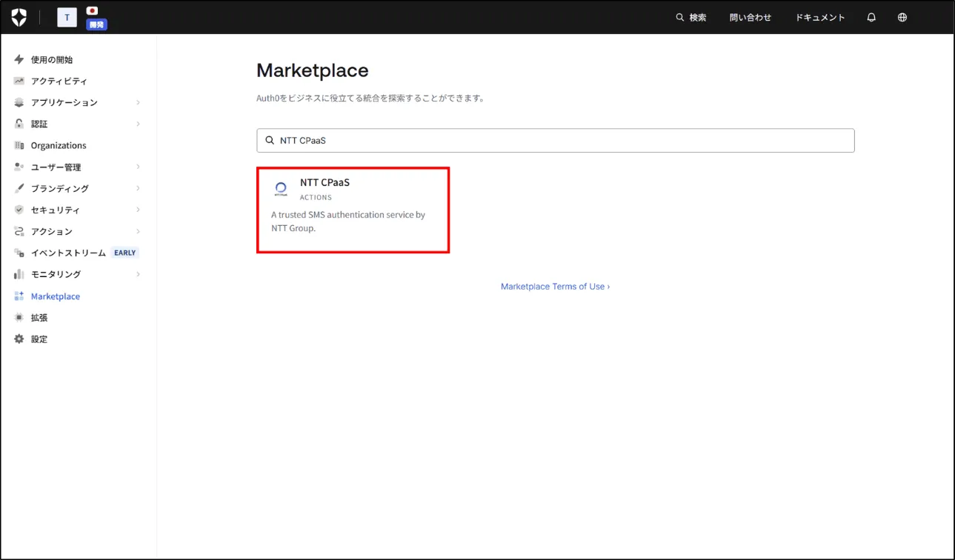Click the 拡張 extensions chip icon
Viewport: 955px width, 560px height.
click(x=19, y=318)
